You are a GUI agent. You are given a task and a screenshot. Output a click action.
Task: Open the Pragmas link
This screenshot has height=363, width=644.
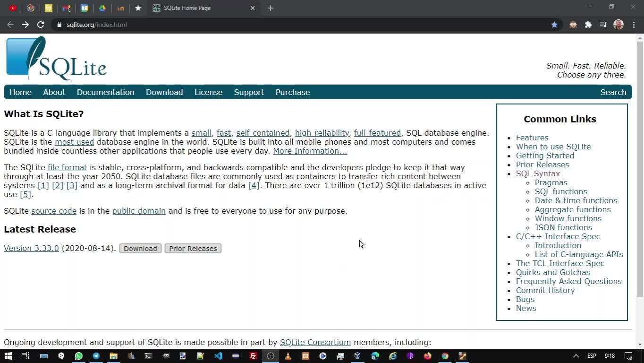[551, 182]
